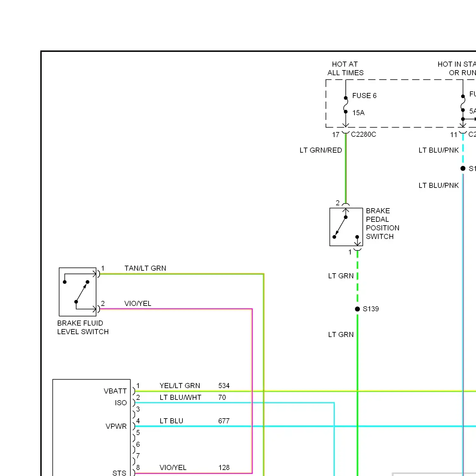Click the YEL/LT GRN wire label
This screenshot has width=476, height=476.
click(x=180, y=386)
